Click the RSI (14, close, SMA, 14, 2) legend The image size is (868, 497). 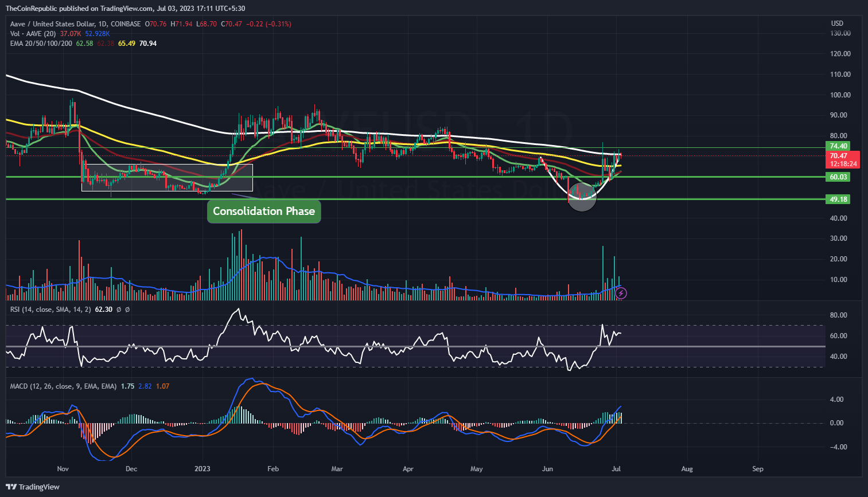point(50,310)
